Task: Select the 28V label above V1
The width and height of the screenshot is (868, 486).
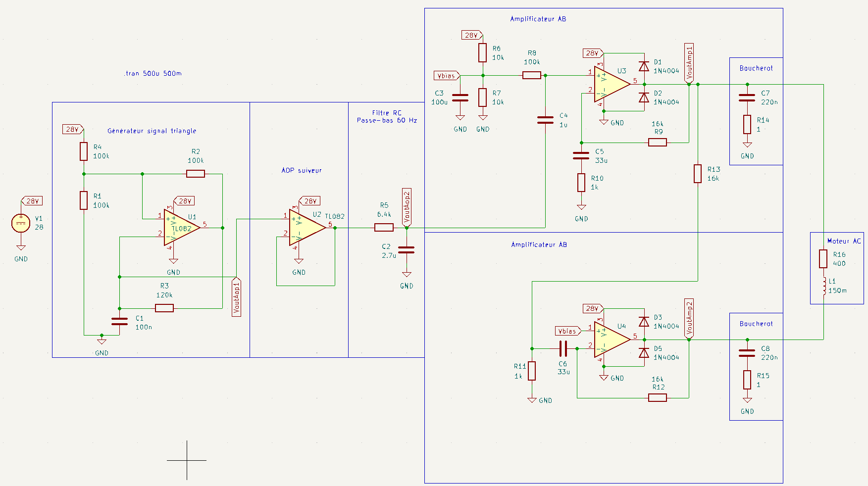Action: coord(32,201)
